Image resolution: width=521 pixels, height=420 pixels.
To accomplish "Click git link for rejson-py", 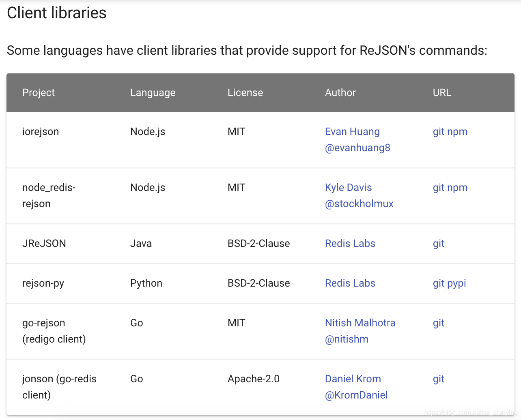I will [438, 283].
